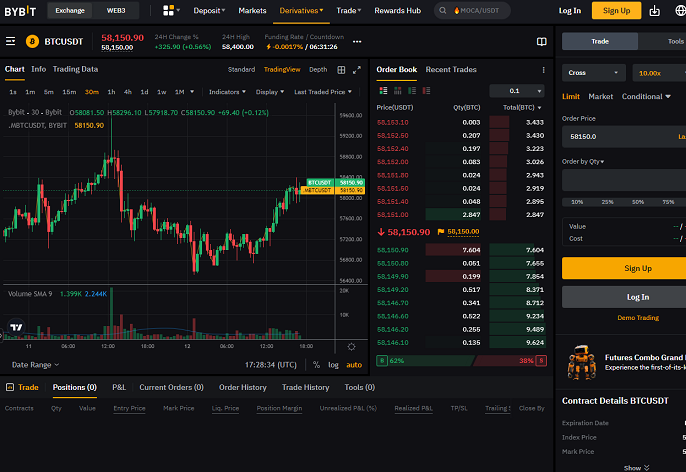The height and width of the screenshot is (472, 686).
Task: Select Depth chart view
Action: click(318, 70)
